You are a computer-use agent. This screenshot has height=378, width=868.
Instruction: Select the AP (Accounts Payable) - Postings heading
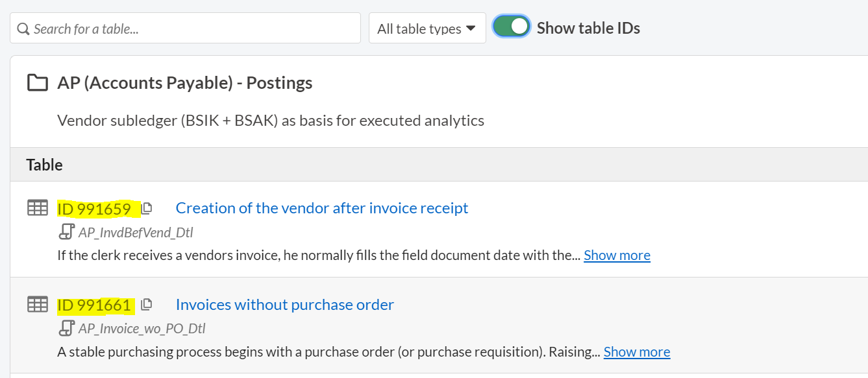click(184, 83)
